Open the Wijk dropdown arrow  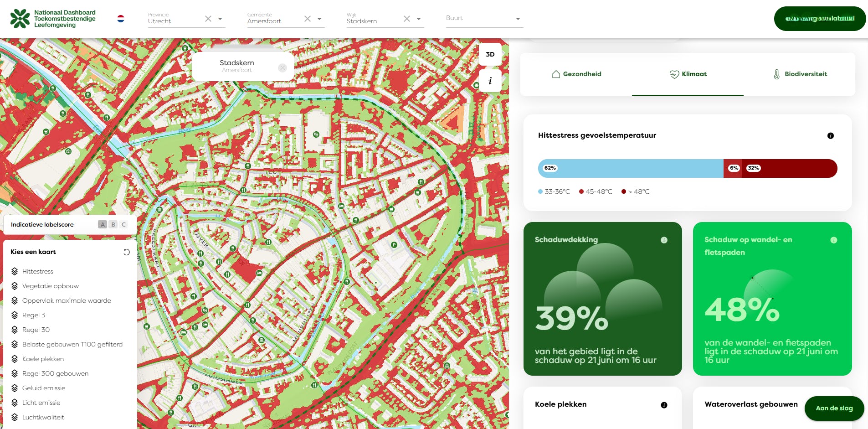pyautogui.click(x=419, y=19)
